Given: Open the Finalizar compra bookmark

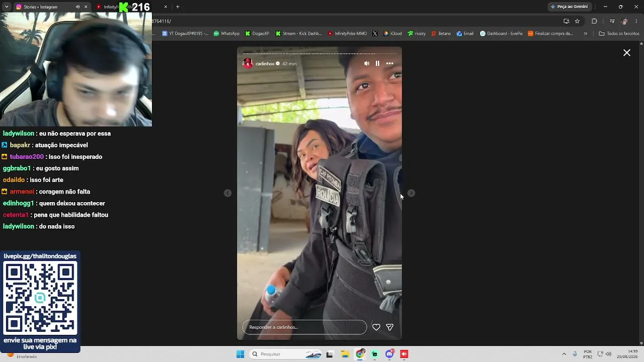Looking at the screenshot, I should click(x=550, y=34).
